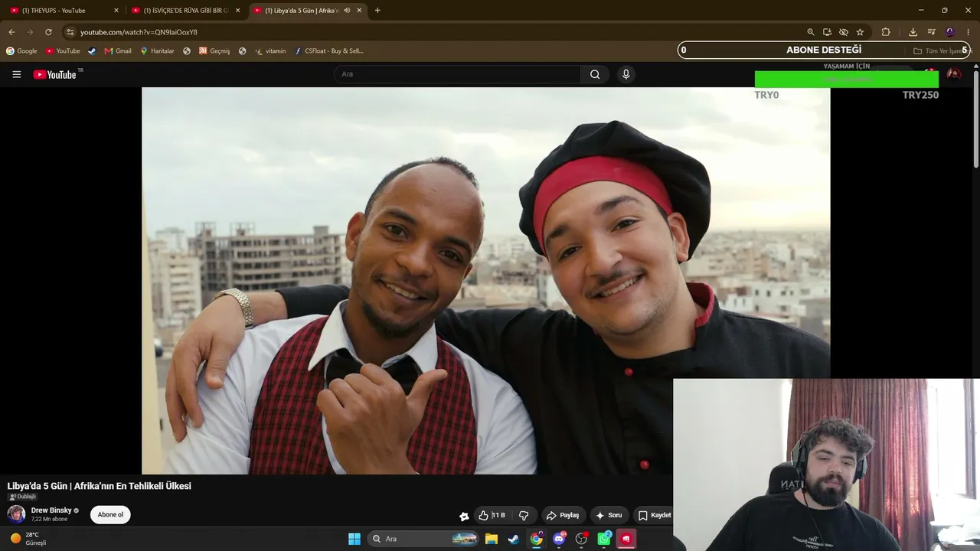Click the YouTube search magnifier button
Image resolution: width=980 pixels, height=551 pixels.
(595, 74)
